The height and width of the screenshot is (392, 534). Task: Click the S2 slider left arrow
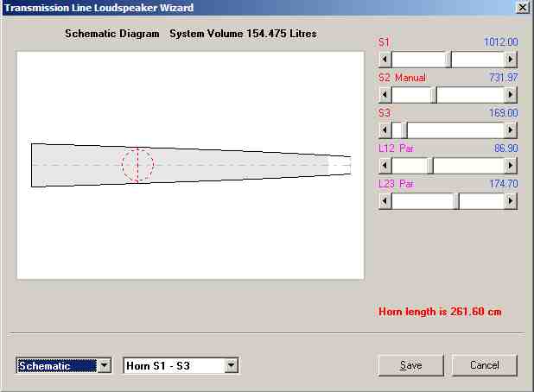[x=385, y=95]
